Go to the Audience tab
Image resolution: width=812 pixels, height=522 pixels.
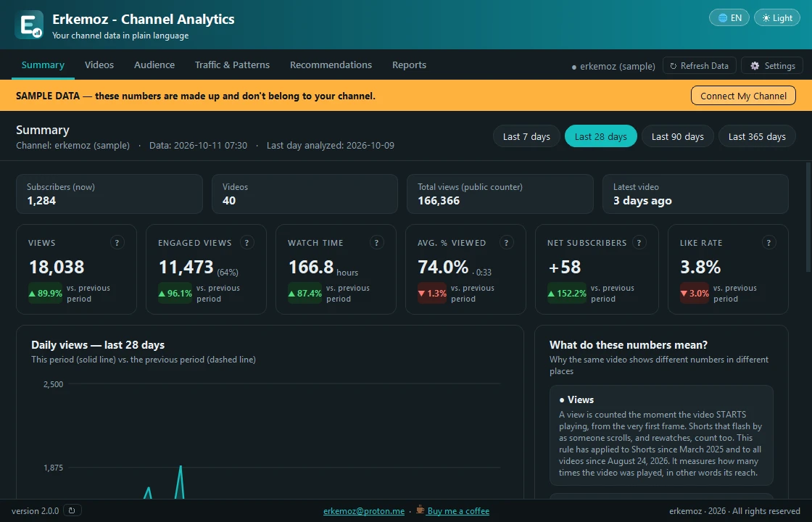click(x=154, y=65)
